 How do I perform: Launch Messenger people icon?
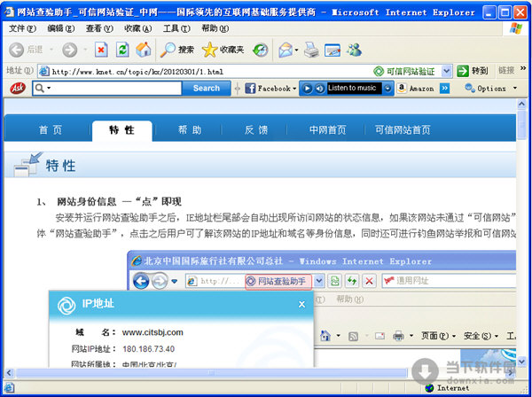tap(354, 50)
